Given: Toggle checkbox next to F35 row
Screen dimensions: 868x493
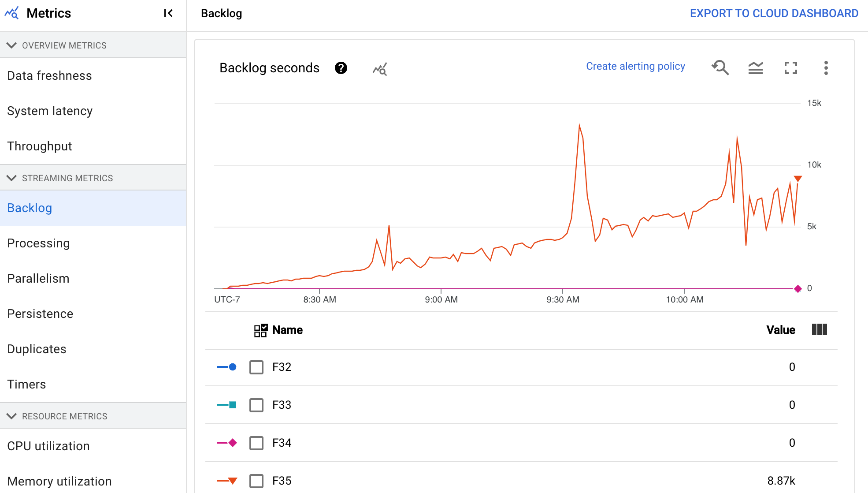Looking at the screenshot, I should click(x=256, y=481).
